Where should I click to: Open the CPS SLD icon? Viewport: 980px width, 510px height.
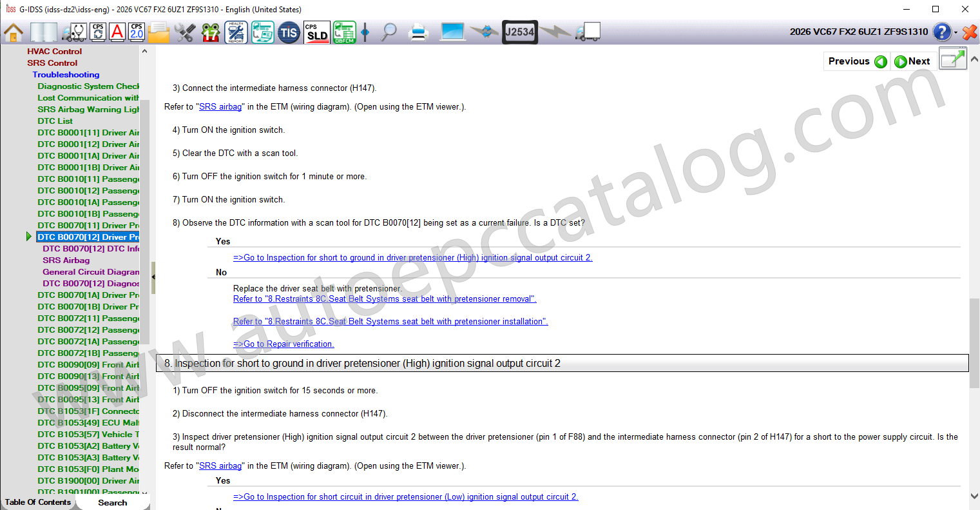tap(316, 32)
